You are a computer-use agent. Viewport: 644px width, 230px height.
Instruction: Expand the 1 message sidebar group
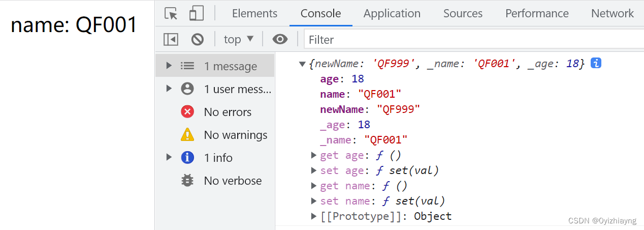coord(169,66)
